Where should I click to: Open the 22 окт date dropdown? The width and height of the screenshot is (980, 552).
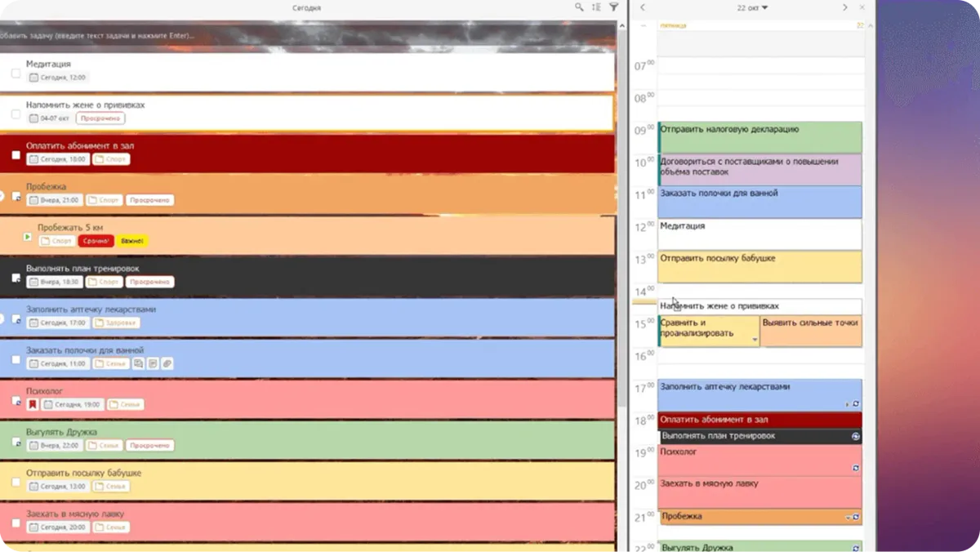tap(752, 8)
